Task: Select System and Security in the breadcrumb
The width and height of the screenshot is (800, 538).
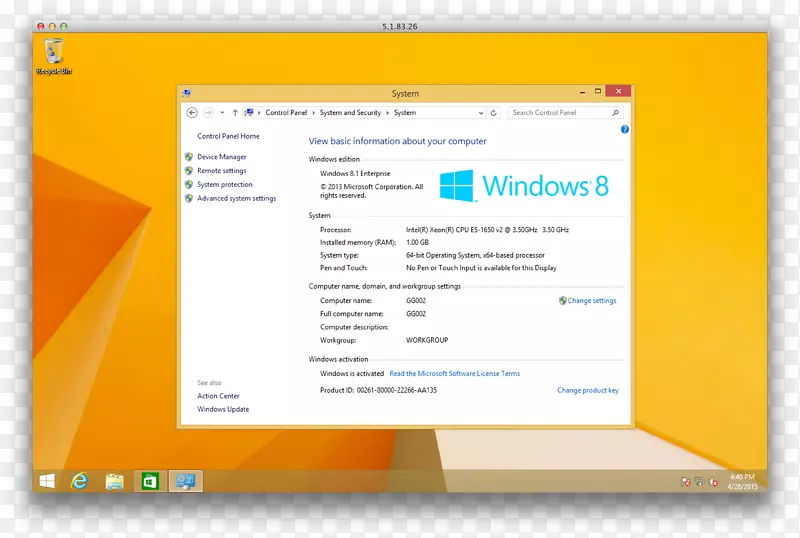Action: [x=351, y=113]
